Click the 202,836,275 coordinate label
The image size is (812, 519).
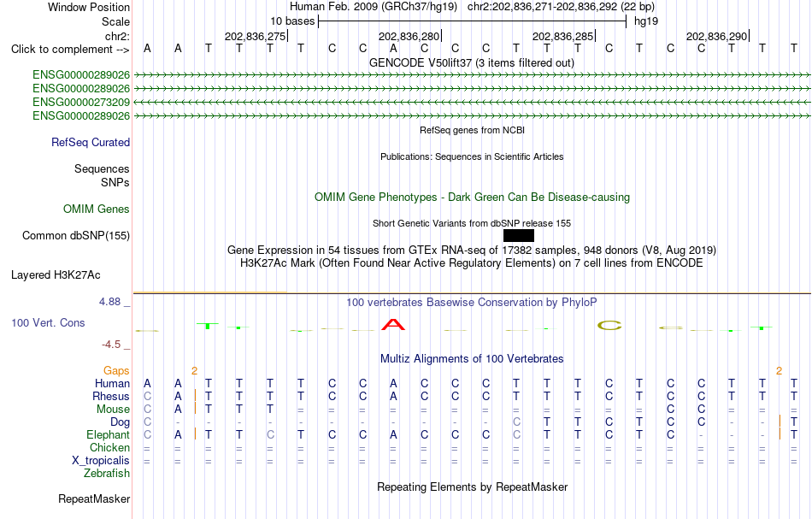[x=255, y=36]
